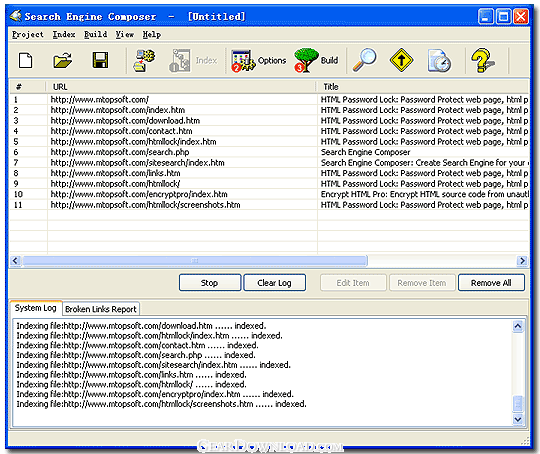
Task: Close the Search Engine Composer window
Action: point(521,16)
